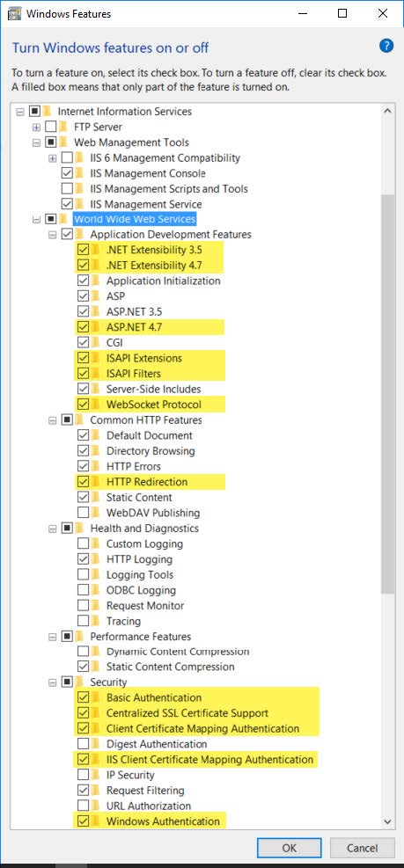Select the HTTP Errors label
This screenshot has width=404, height=868.
[x=134, y=467]
